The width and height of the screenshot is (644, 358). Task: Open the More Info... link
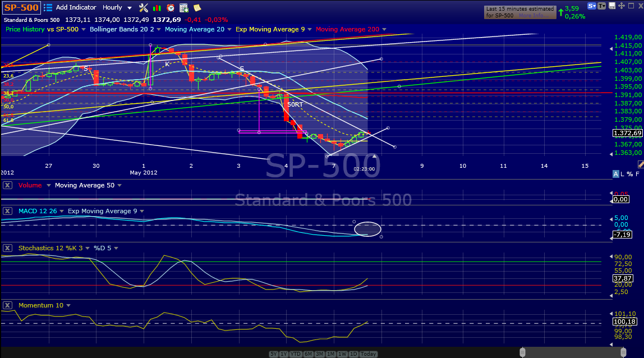(x=533, y=16)
